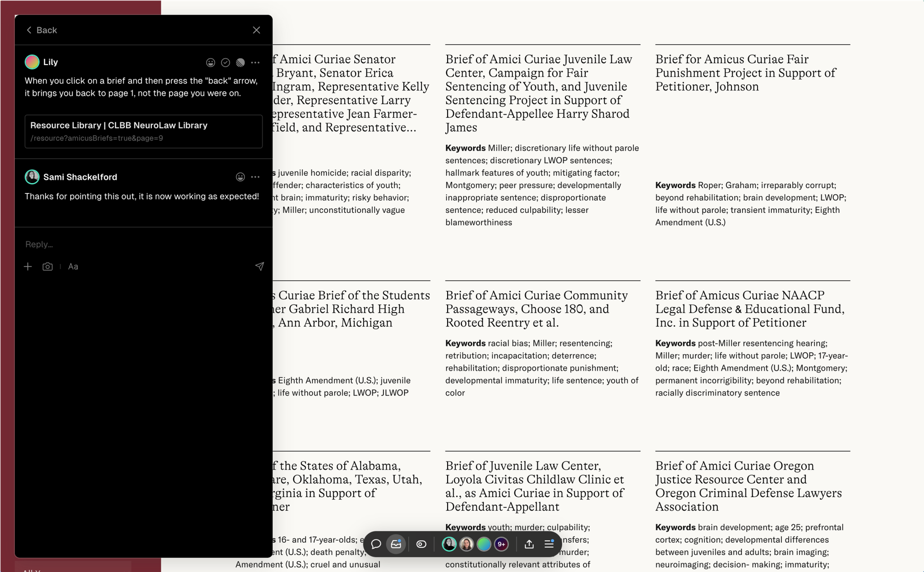Send the reply with paper plane icon

click(x=259, y=267)
